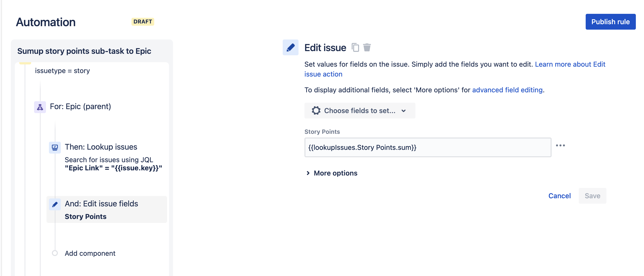644x276 pixels.
Task: Click the Edit issue pencil icon header
Action: [x=290, y=47]
